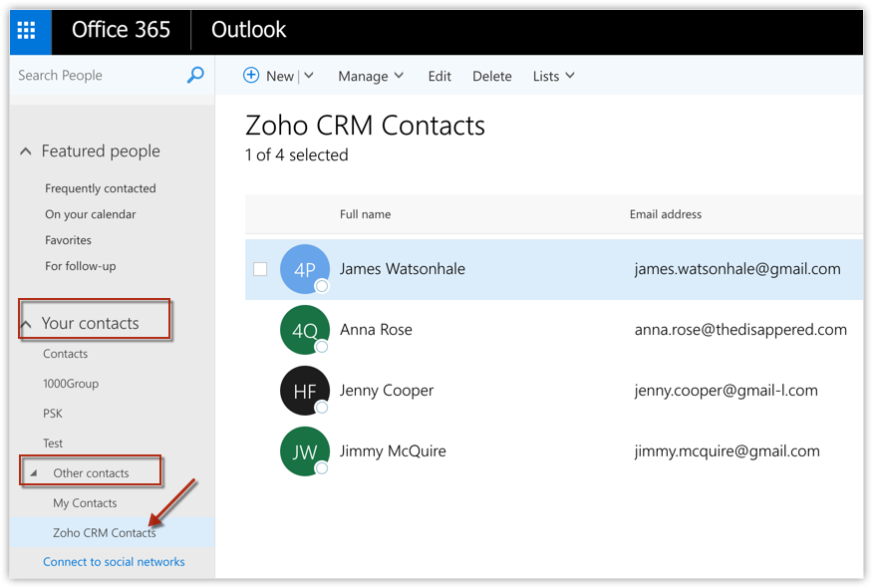Open the dropdown arrow next to New
The height and width of the screenshot is (588, 873).
tap(309, 76)
